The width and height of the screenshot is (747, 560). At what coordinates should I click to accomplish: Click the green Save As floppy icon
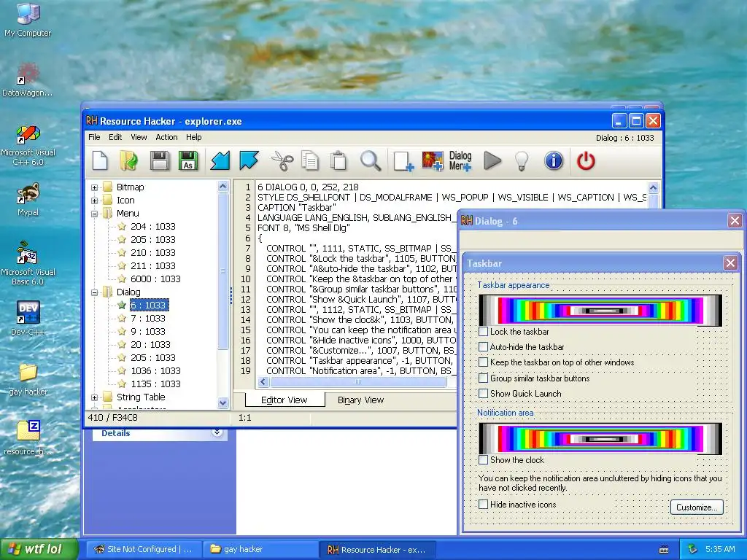coord(188,160)
